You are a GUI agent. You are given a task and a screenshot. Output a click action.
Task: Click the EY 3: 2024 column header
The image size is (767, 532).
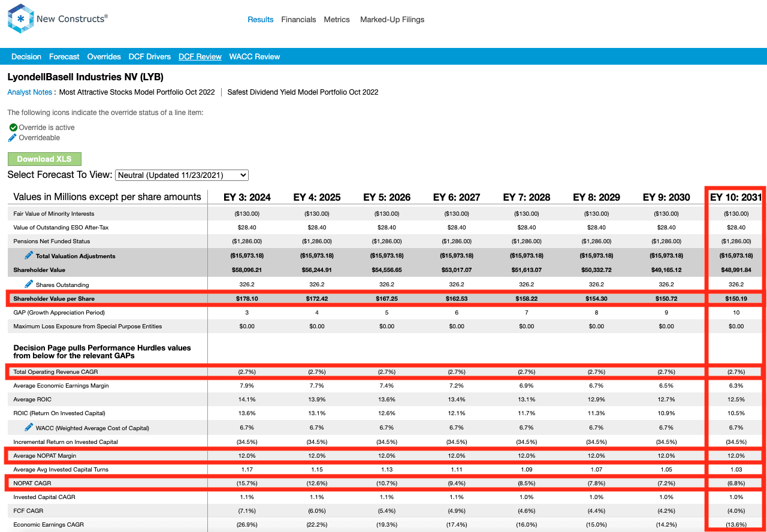(x=247, y=197)
